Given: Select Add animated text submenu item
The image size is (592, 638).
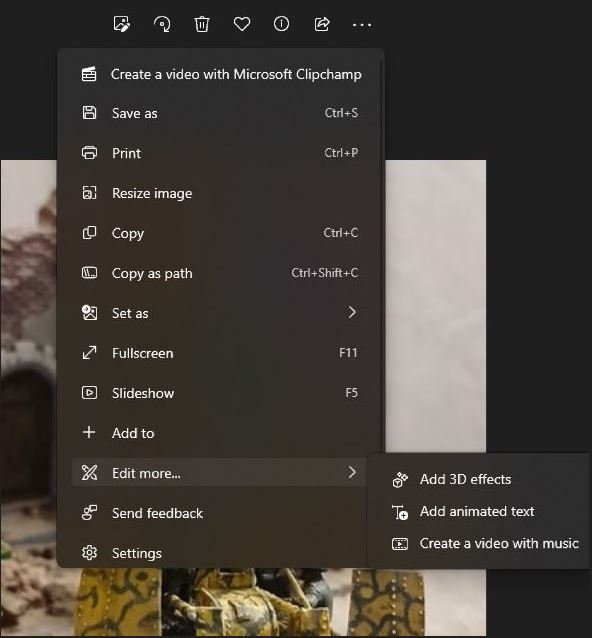Looking at the screenshot, I should [479, 511].
